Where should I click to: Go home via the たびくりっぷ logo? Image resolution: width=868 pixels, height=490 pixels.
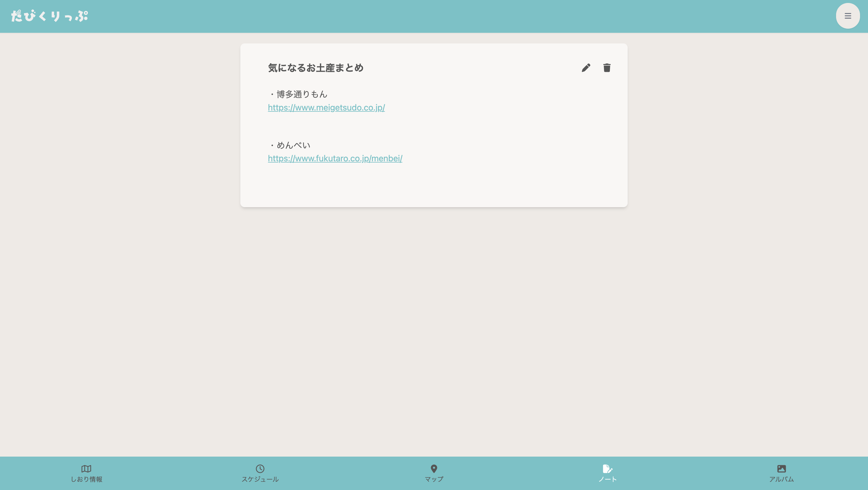pos(50,16)
